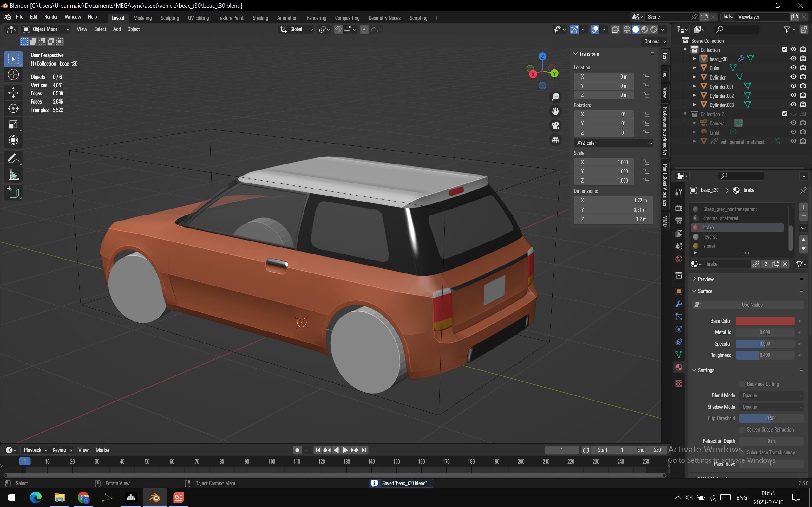Open the Object Mode dropdown

pyautogui.click(x=46, y=29)
